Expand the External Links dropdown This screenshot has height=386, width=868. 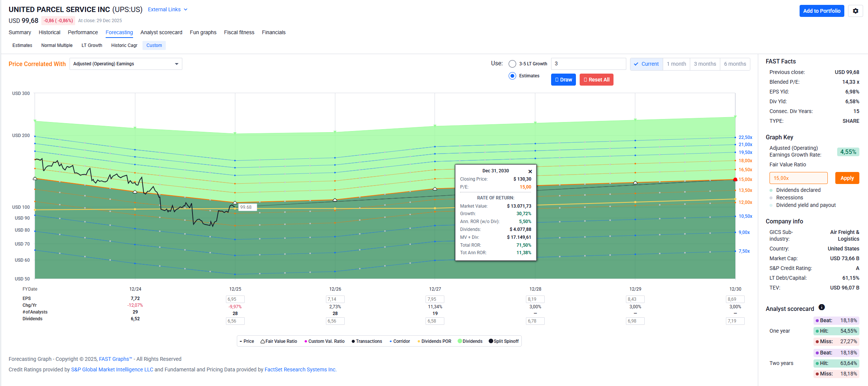[x=168, y=9]
